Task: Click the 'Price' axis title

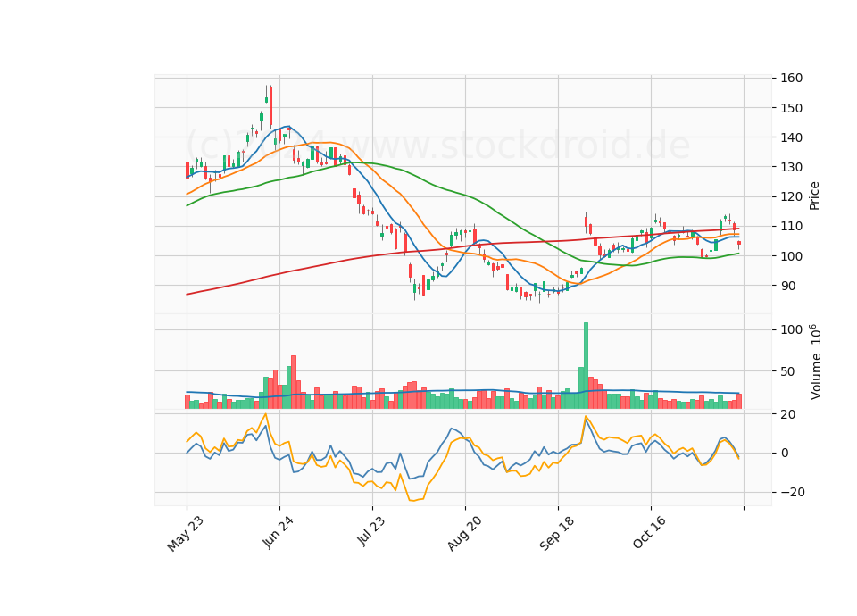Action: [814, 196]
